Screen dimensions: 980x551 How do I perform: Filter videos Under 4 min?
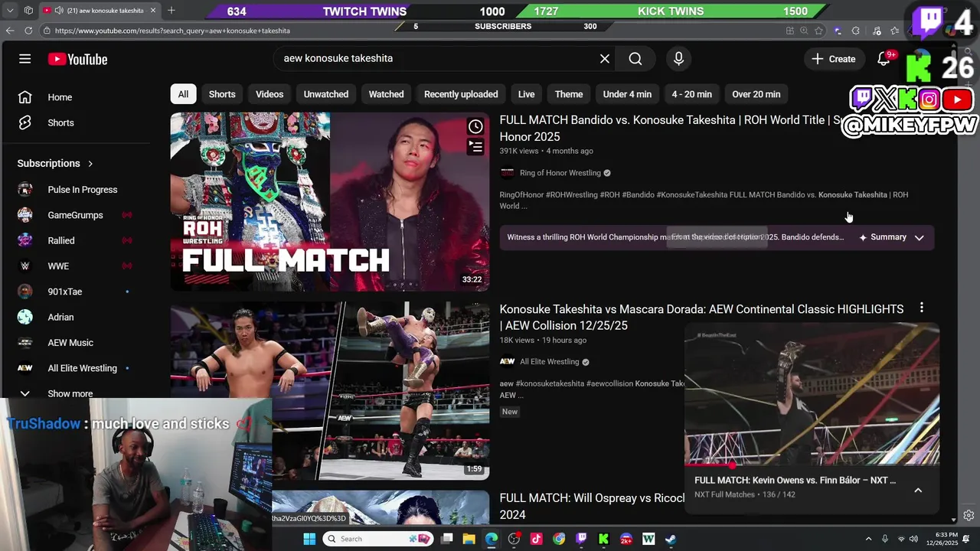[627, 94]
